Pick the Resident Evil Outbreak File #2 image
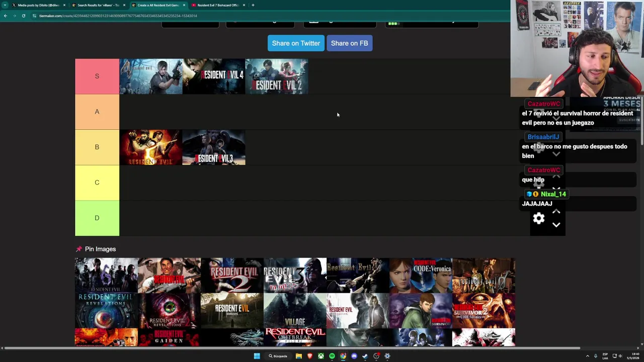The height and width of the screenshot is (362, 644). 295,337
